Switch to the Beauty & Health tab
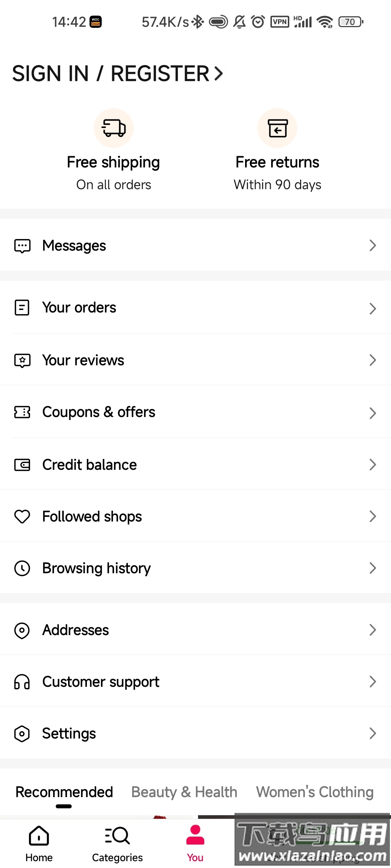The image size is (391, 868). pos(184,792)
